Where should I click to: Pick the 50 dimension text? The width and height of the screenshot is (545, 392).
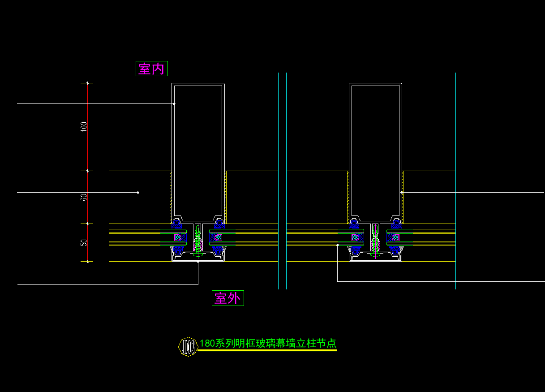(x=84, y=243)
